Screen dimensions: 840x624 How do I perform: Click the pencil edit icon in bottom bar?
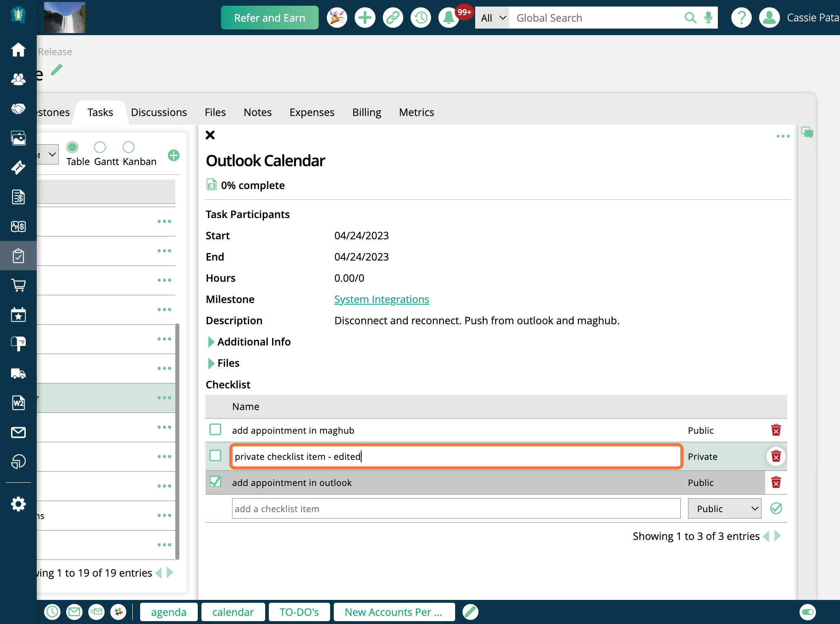[470, 612]
